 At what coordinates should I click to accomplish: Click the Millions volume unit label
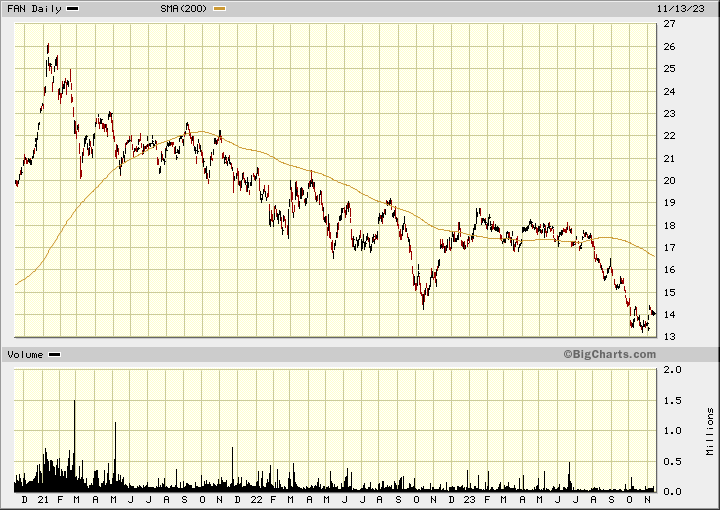[x=709, y=431]
